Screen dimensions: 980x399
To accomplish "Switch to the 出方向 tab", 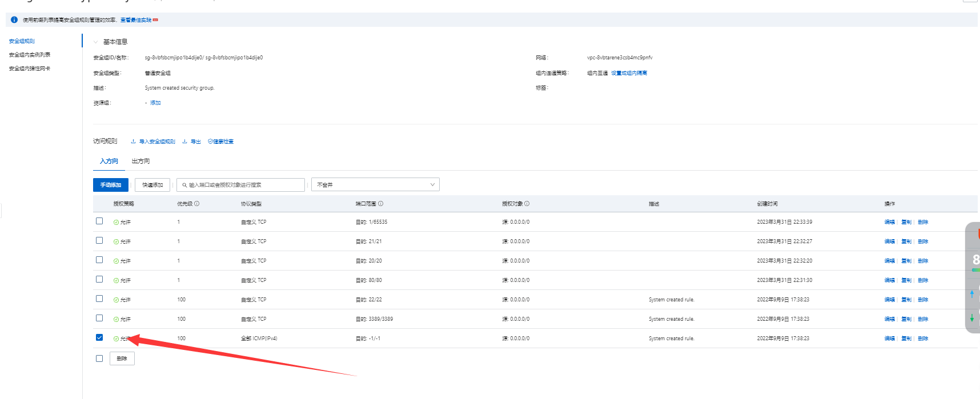I will pos(140,161).
